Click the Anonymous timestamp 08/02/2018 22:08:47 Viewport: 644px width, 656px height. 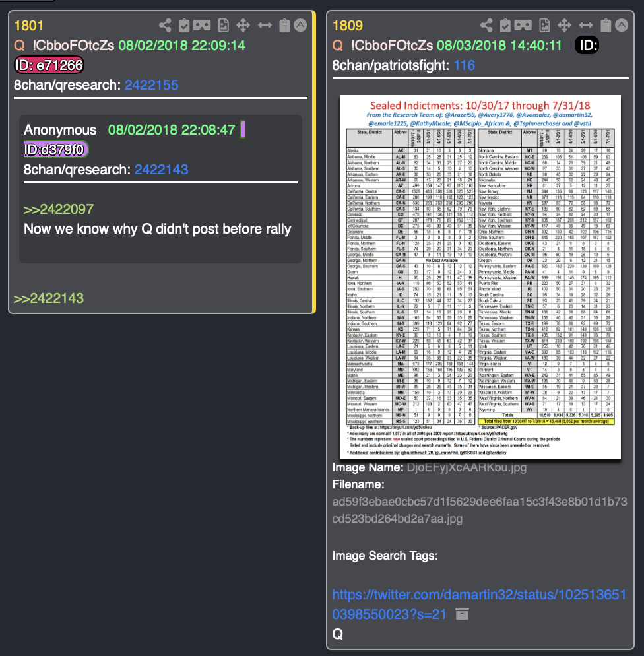point(172,130)
